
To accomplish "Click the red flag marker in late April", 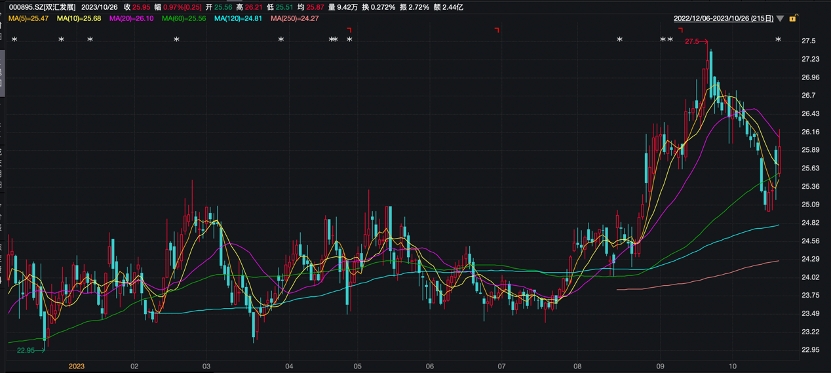I will pos(349,30).
